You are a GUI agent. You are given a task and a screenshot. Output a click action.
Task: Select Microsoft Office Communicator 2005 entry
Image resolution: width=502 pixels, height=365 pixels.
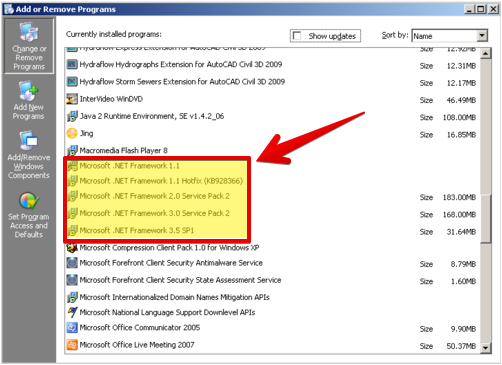pos(140,328)
